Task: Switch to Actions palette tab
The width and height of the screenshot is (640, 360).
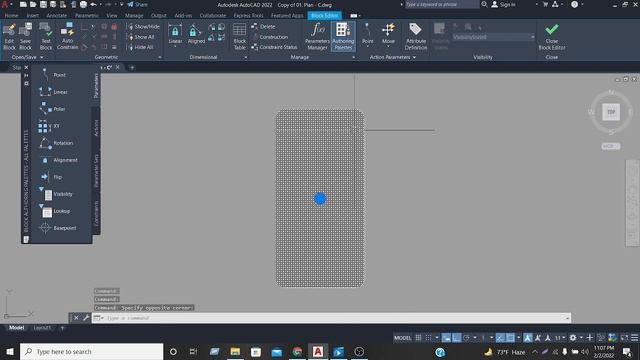Action: click(x=96, y=128)
